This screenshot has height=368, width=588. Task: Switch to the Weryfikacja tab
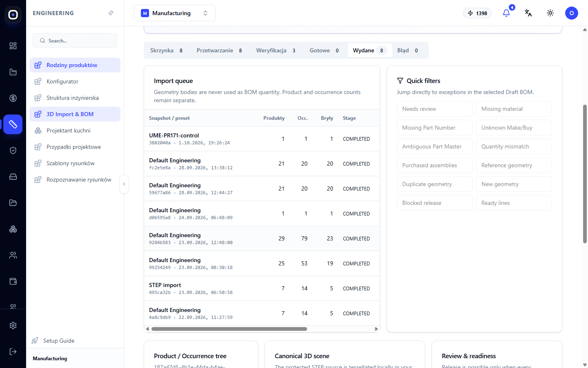tap(276, 50)
